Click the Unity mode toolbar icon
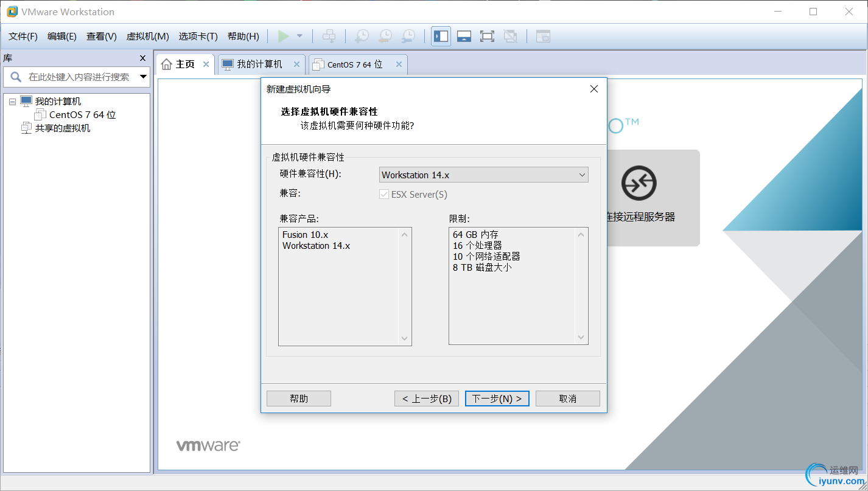The height and width of the screenshot is (491, 868). click(511, 37)
